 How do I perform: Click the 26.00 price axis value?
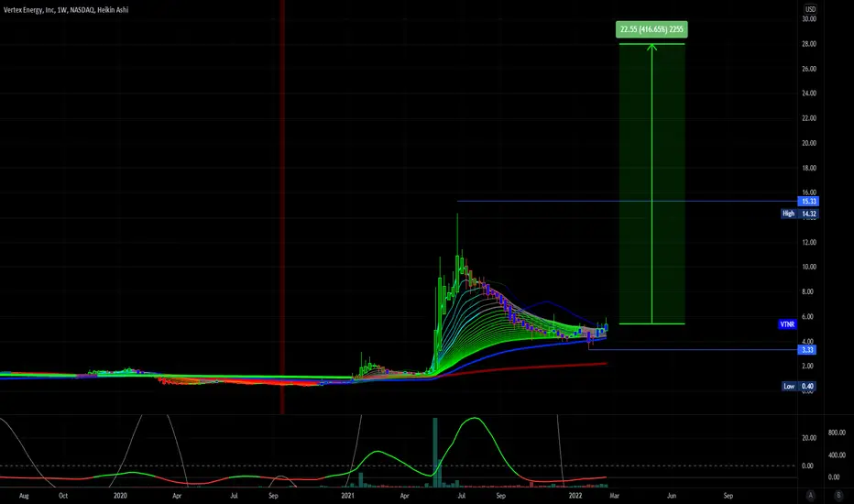pyautogui.click(x=809, y=69)
